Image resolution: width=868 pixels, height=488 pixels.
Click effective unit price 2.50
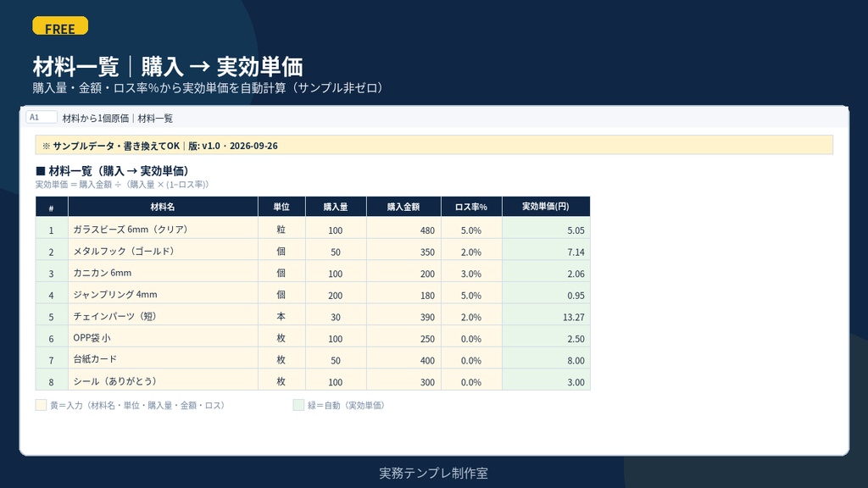(546, 337)
